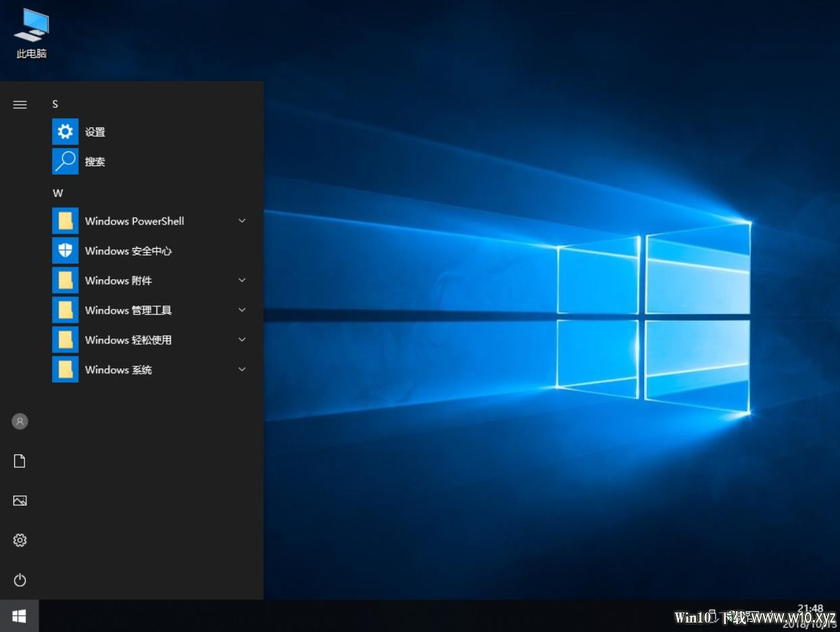Select the 设置 label

(x=95, y=132)
